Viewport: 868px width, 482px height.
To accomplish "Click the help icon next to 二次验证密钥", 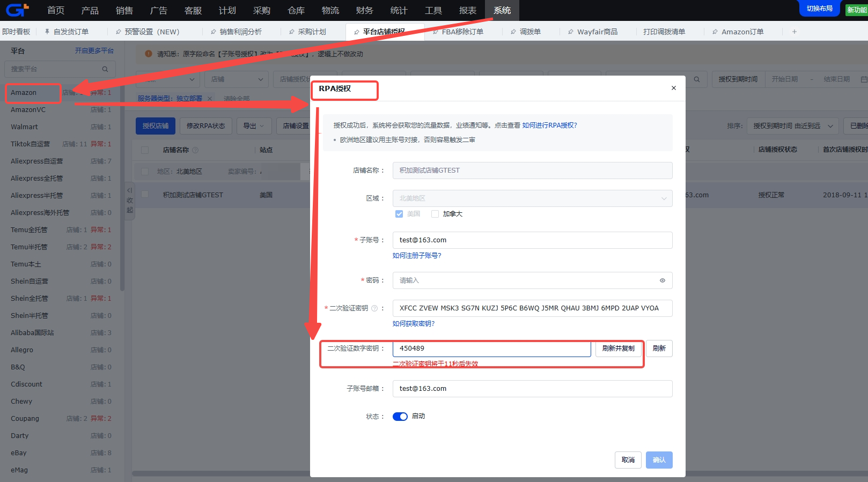I will [374, 308].
